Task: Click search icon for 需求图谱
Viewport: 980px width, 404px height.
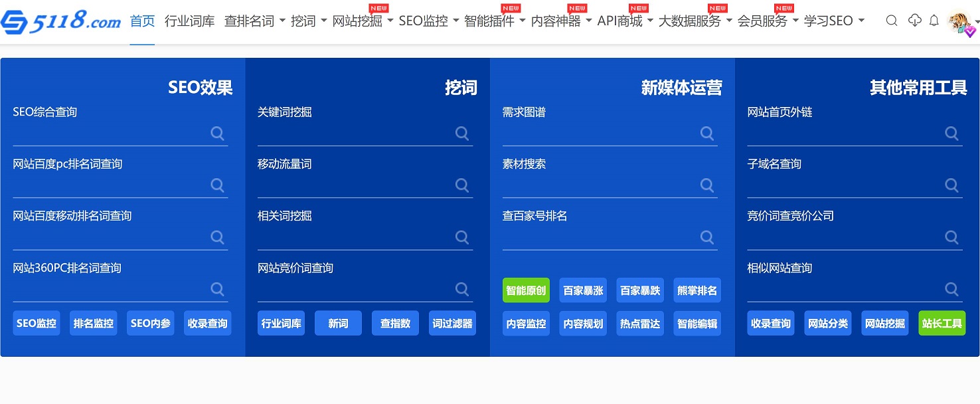Action: (x=707, y=134)
